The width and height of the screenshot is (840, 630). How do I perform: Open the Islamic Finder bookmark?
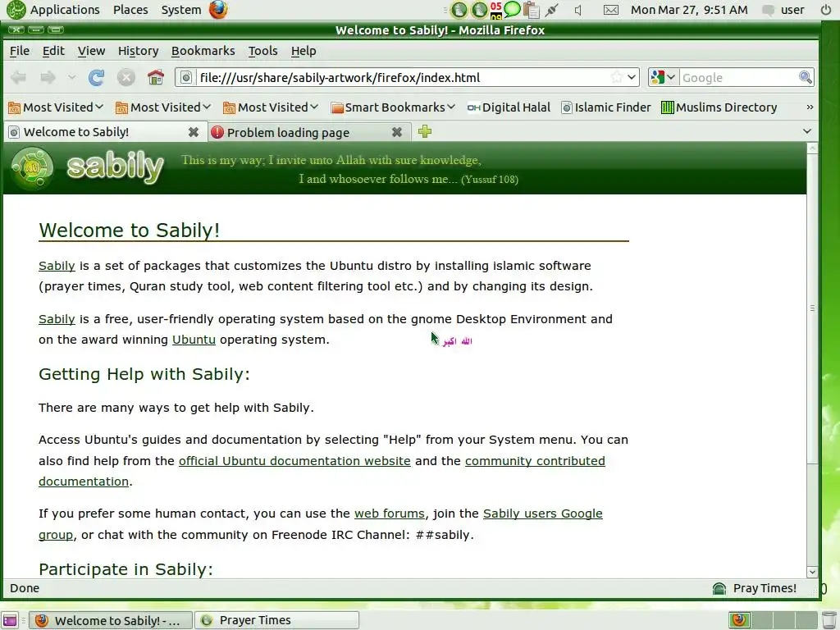tap(606, 107)
